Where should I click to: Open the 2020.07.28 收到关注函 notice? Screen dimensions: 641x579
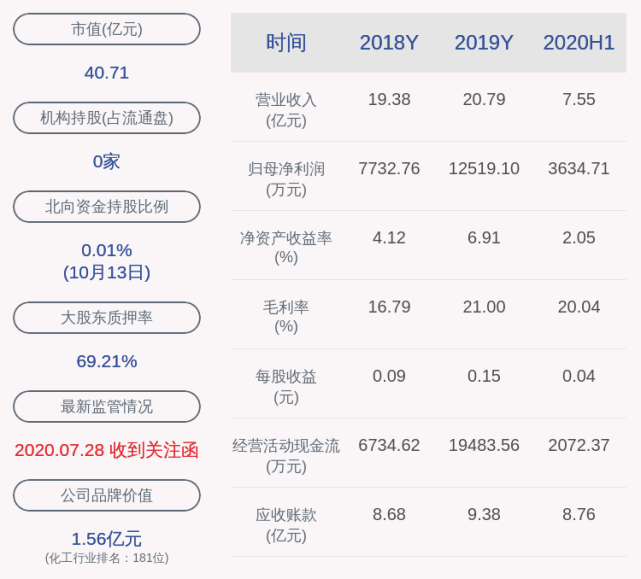point(107,450)
